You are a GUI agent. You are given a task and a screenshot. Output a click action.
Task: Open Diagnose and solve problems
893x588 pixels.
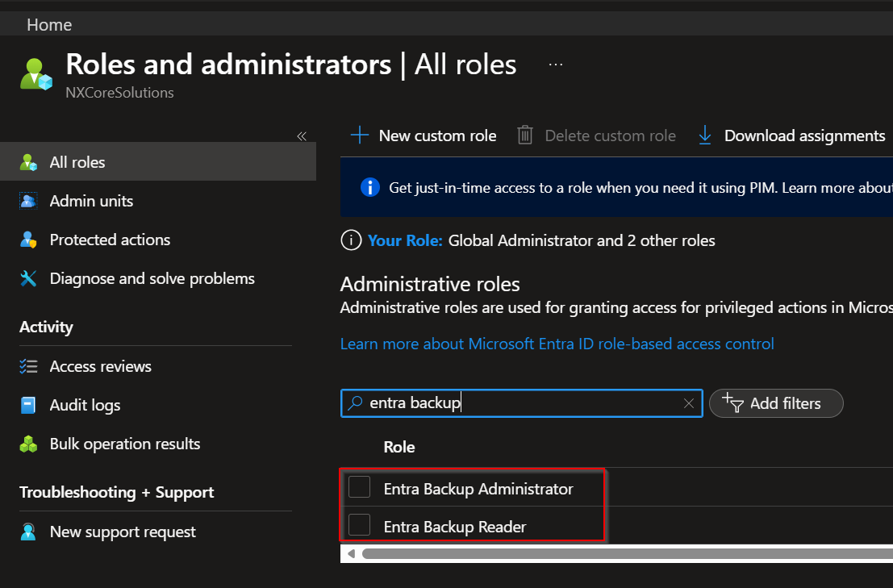coord(152,278)
